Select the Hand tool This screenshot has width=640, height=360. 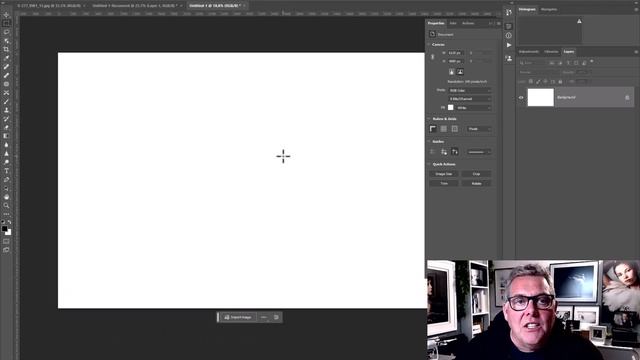[6, 197]
